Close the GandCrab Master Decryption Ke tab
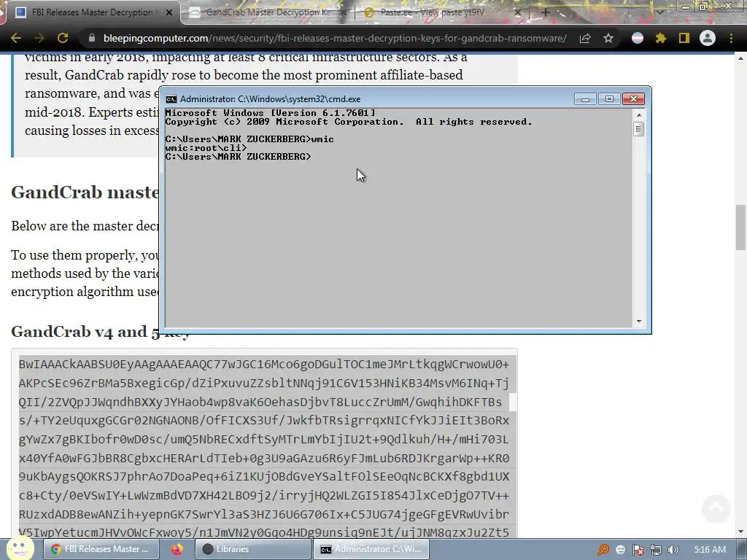The height and width of the screenshot is (560, 747). (344, 13)
